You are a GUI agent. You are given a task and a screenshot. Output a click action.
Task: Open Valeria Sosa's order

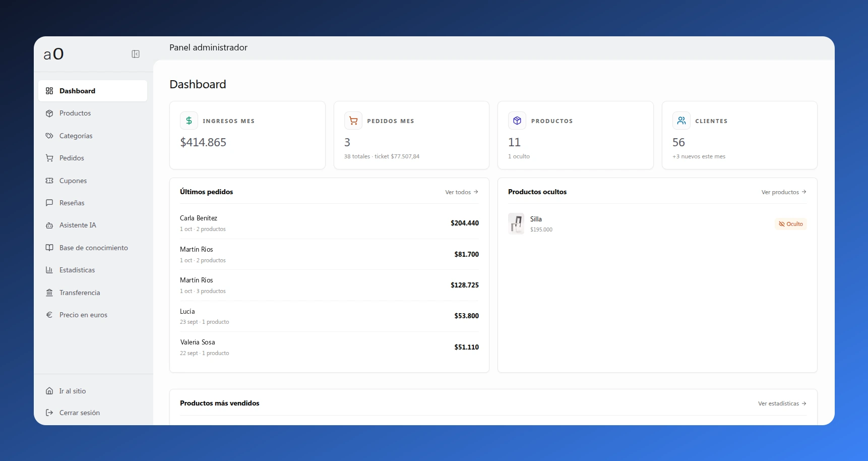click(x=329, y=347)
